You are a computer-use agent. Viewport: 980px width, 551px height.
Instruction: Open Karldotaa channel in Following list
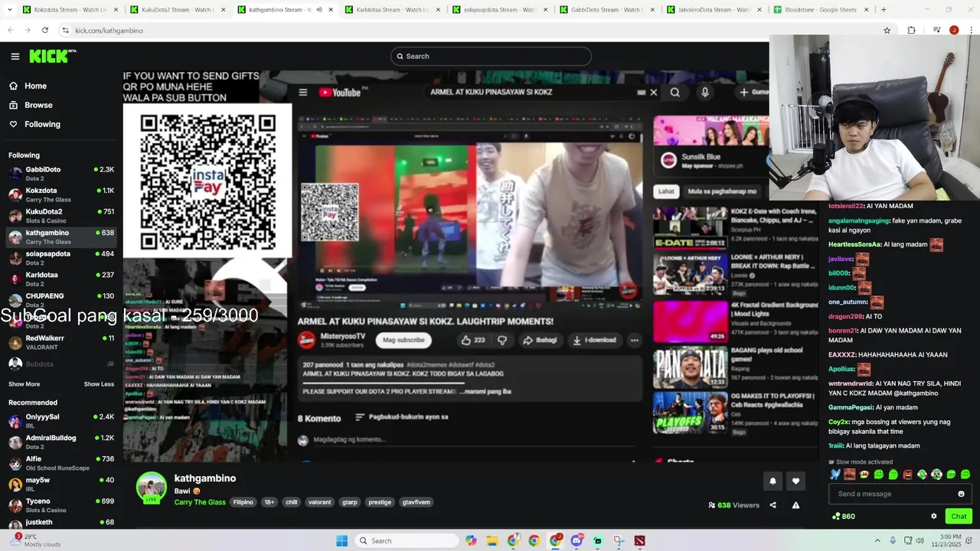61,279
